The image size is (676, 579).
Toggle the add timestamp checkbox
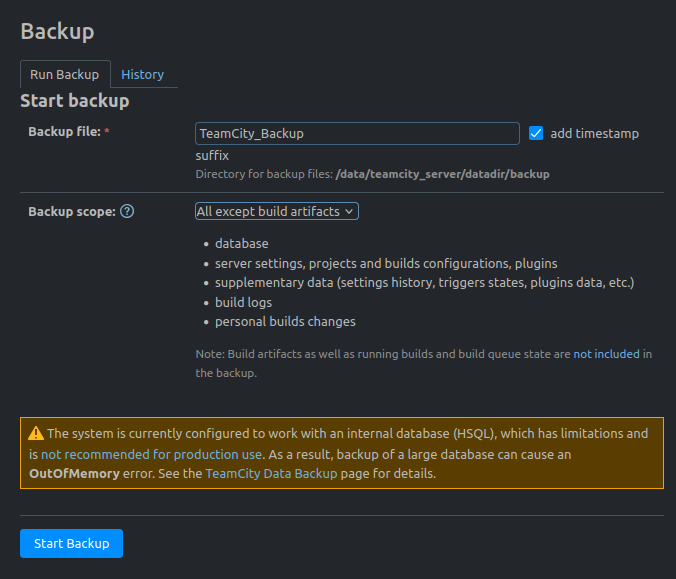pos(536,133)
